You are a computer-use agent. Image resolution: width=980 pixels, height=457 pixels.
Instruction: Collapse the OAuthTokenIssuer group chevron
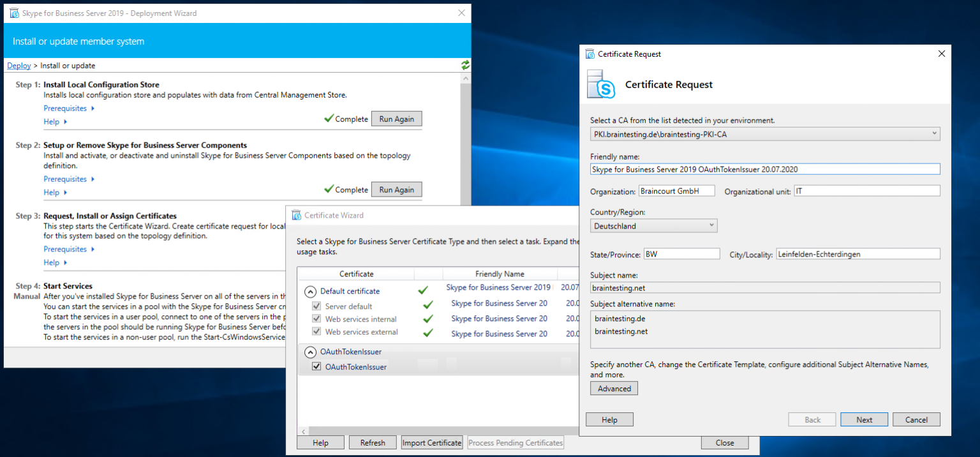[x=311, y=352]
